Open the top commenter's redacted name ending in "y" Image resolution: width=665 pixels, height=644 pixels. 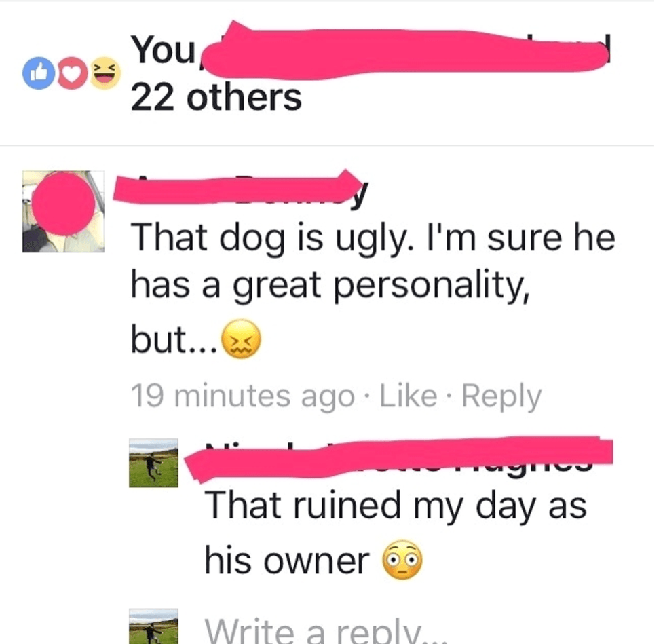coord(240,189)
